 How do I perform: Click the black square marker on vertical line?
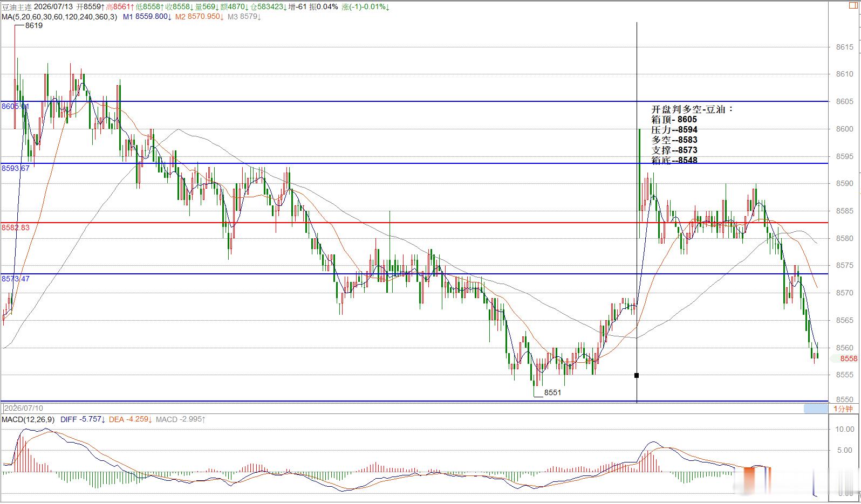pyautogui.click(x=637, y=375)
